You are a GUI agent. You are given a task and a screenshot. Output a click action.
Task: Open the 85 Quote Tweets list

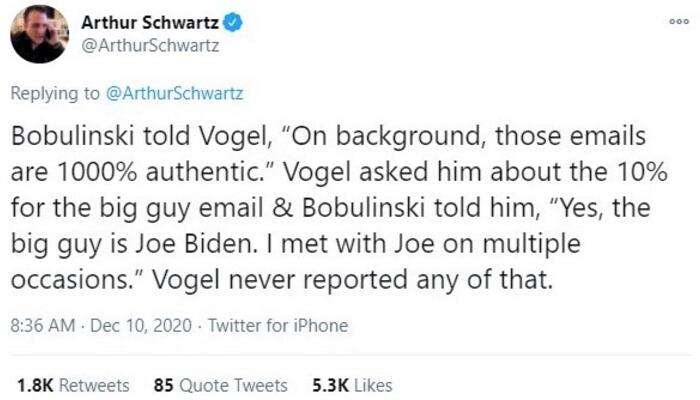pyautogui.click(x=220, y=385)
